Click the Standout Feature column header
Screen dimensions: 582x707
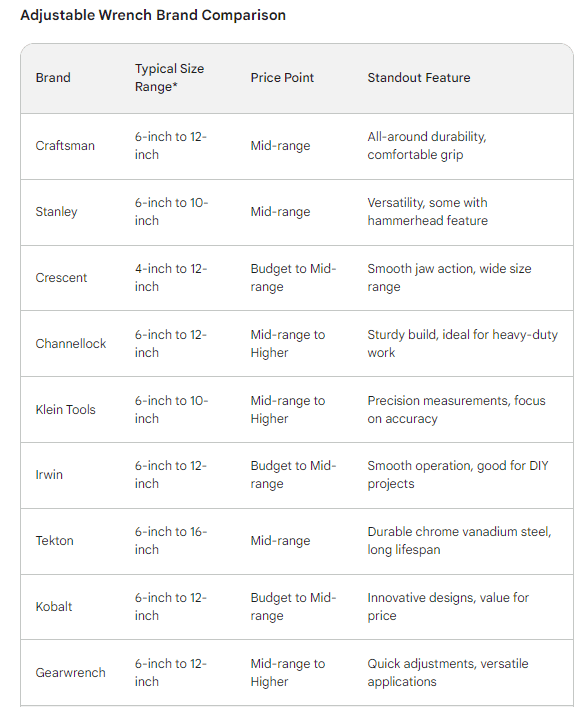pyautogui.click(x=419, y=78)
